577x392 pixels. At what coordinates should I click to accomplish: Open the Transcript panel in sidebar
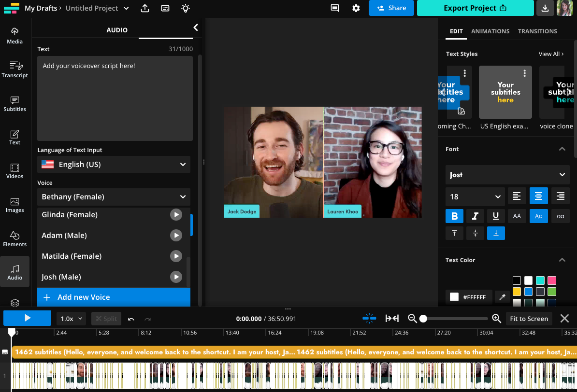tap(14, 70)
